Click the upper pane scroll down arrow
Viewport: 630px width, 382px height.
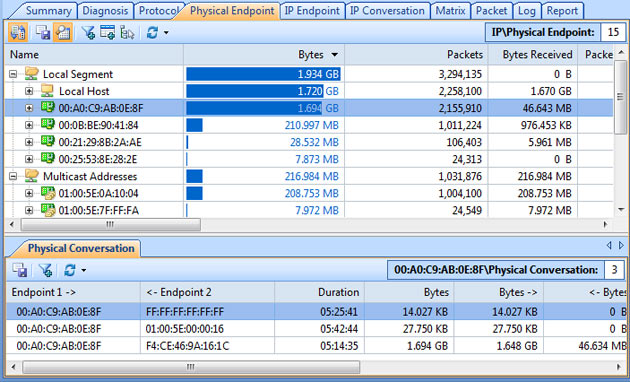coord(621,210)
